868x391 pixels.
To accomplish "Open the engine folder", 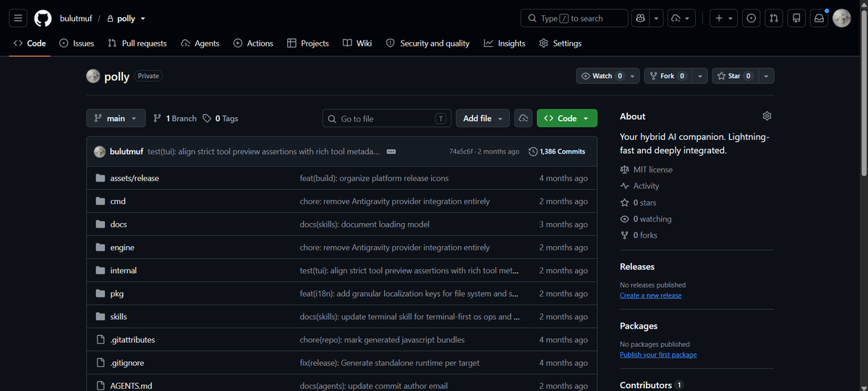I will [x=122, y=248].
